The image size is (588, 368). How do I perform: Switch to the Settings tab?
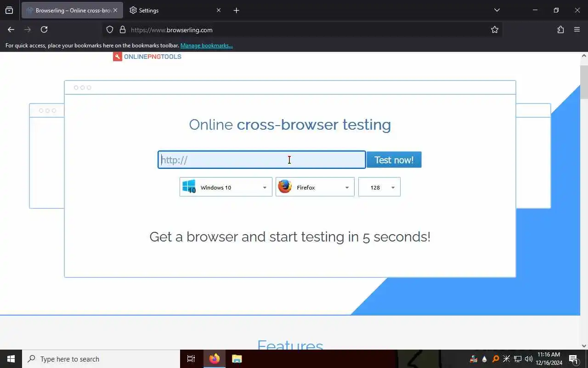175,10
